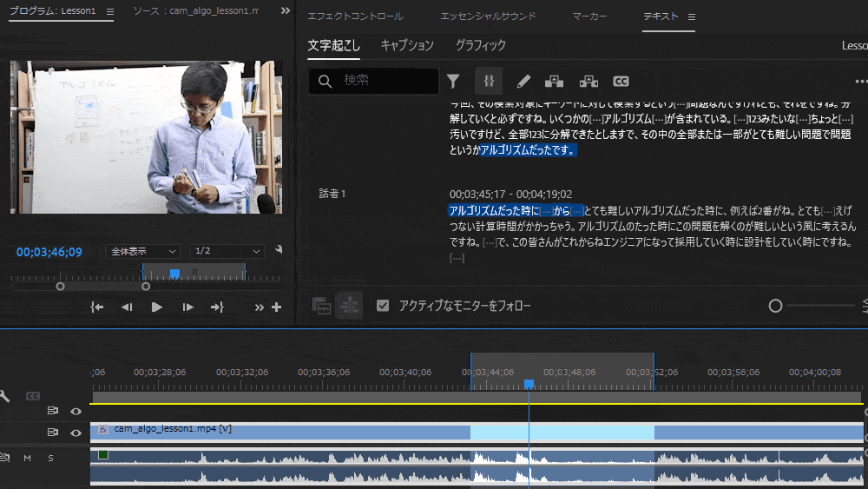Click the timeline playhead marker

tap(529, 384)
